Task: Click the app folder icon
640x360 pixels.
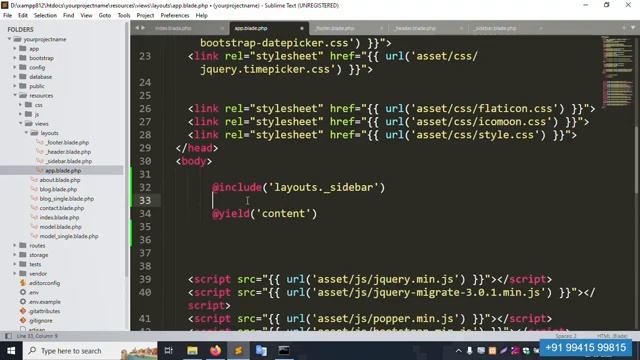Action: coord(23,49)
